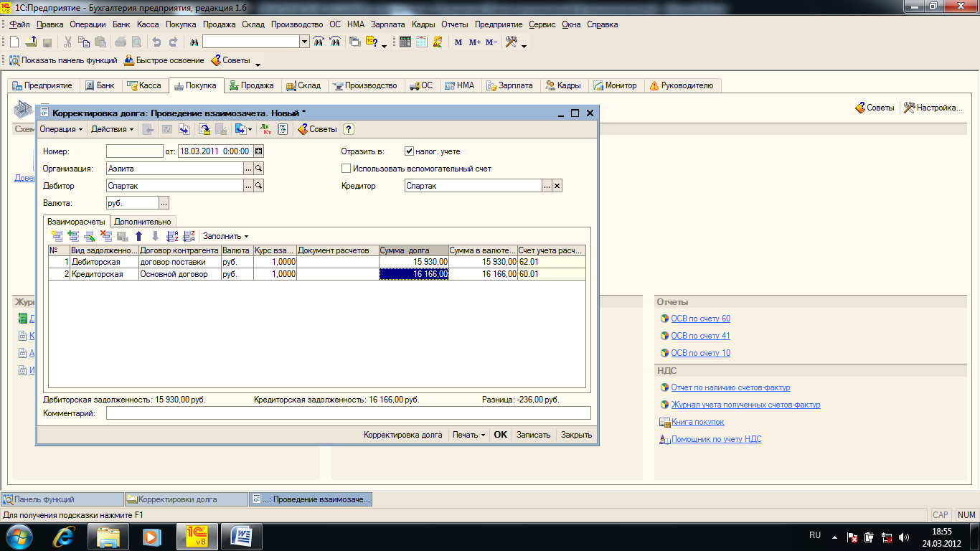Open Microsoft Word from Windows taskbar
Screen dimensions: 980x551
(241, 536)
